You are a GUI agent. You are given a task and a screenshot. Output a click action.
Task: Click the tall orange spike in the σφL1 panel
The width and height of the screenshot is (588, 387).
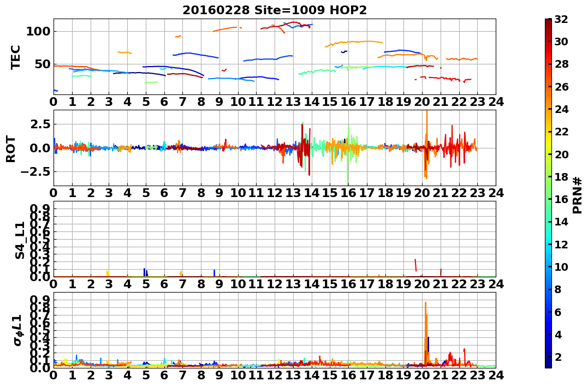tap(426, 333)
